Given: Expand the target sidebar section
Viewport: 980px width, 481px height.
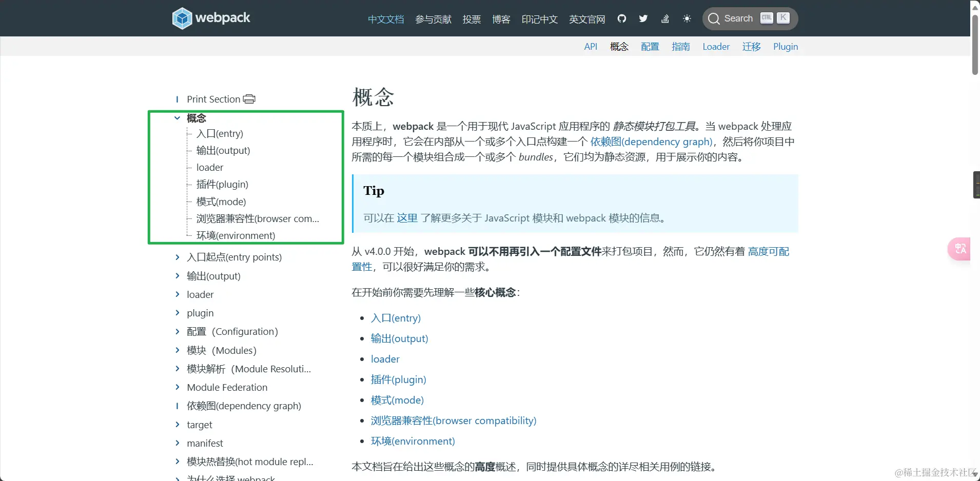Looking at the screenshot, I should pos(177,425).
